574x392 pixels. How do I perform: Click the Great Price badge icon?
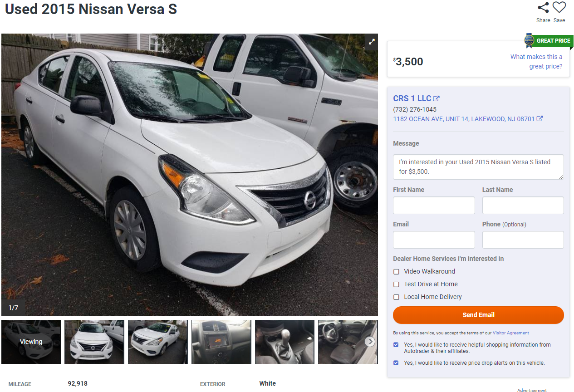pos(529,40)
